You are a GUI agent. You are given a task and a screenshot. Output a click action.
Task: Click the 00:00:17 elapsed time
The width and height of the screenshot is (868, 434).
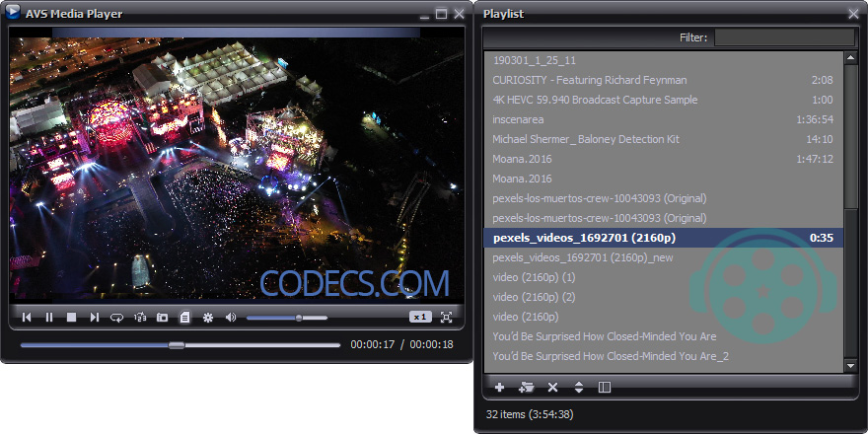(x=373, y=345)
